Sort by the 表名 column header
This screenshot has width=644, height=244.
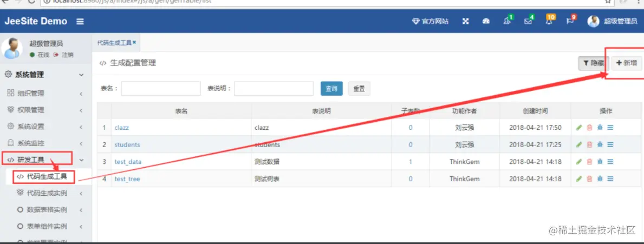tap(181, 111)
